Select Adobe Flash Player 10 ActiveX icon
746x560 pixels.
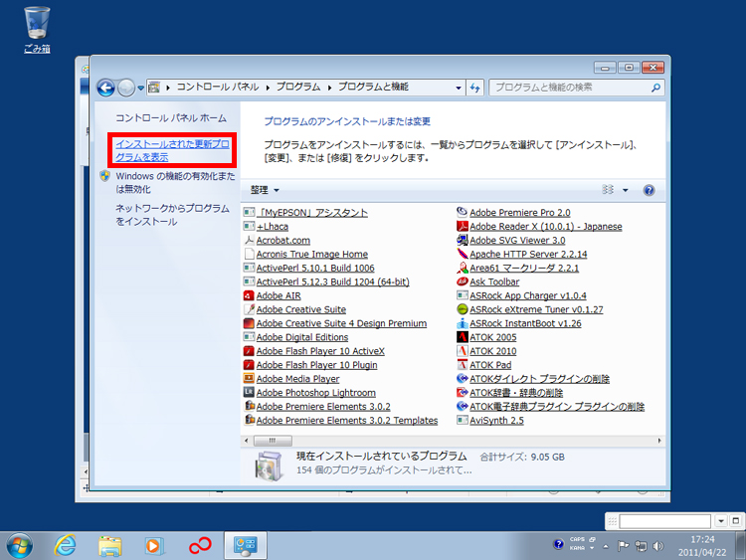tap(249, 351)
